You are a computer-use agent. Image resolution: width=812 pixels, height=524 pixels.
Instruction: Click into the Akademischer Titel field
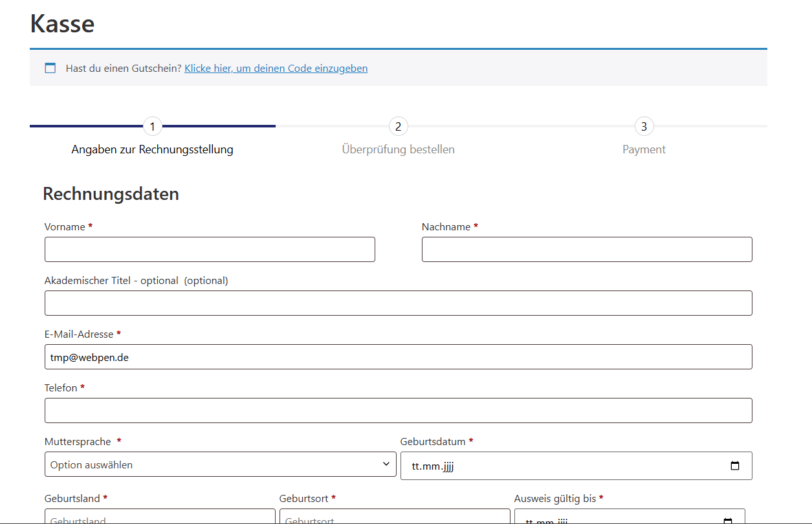pyautogui.click(x=399, y=303)
